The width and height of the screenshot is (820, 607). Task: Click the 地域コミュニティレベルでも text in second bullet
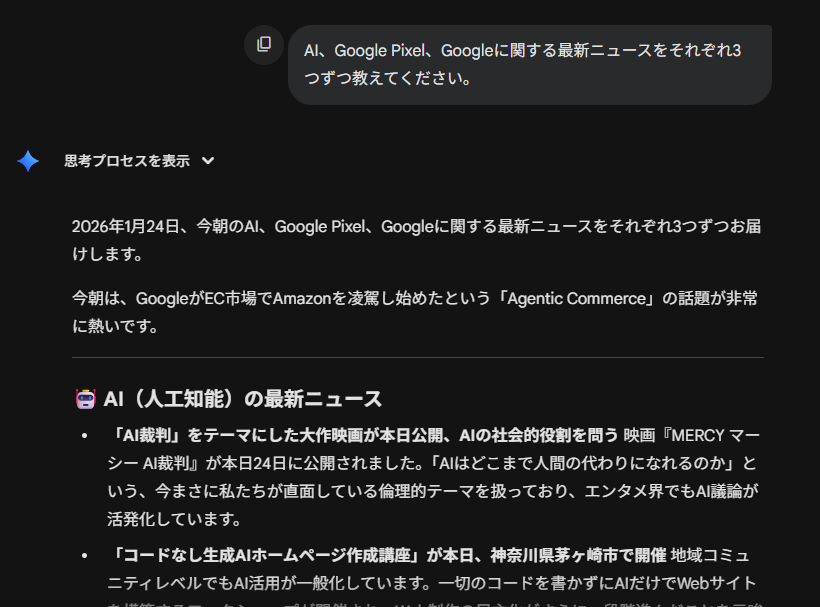[x=710, y=555]
